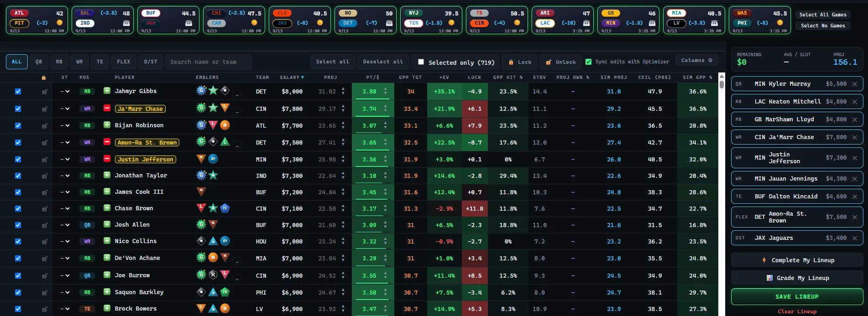Filter players by WR tab
This screenshot has width=868, height=316.
pos(79,62)
